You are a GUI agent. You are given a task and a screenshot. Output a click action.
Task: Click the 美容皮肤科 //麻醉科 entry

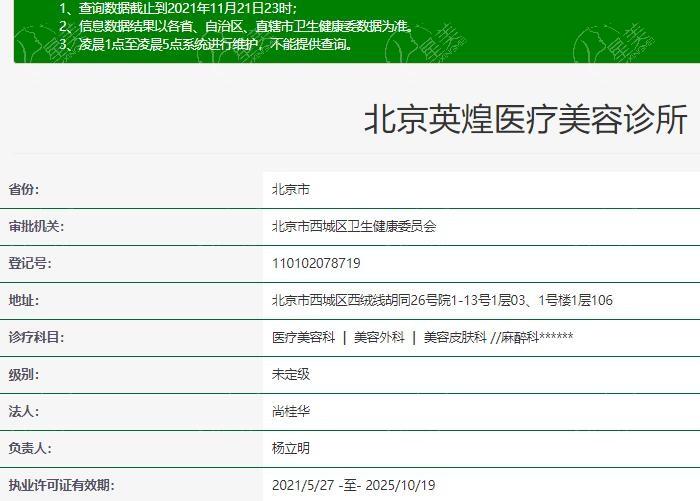click(498, 337)
